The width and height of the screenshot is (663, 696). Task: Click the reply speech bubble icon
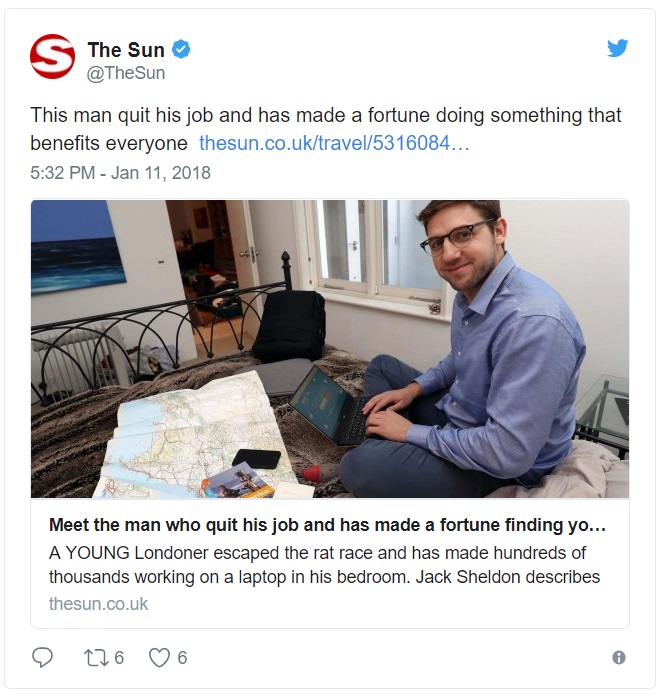[43, 657]
